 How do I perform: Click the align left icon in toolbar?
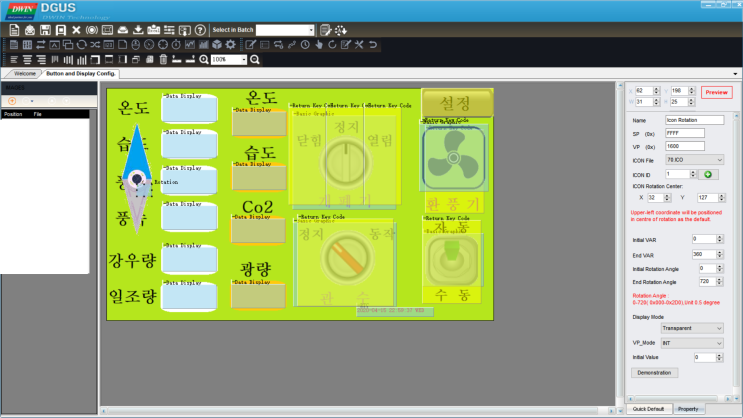[x=14, y=59]
